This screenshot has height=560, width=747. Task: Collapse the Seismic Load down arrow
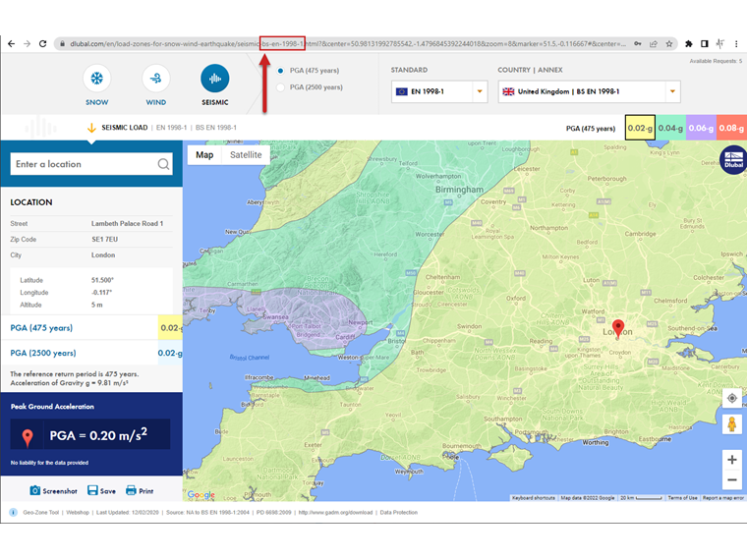(x=91, y=128)
